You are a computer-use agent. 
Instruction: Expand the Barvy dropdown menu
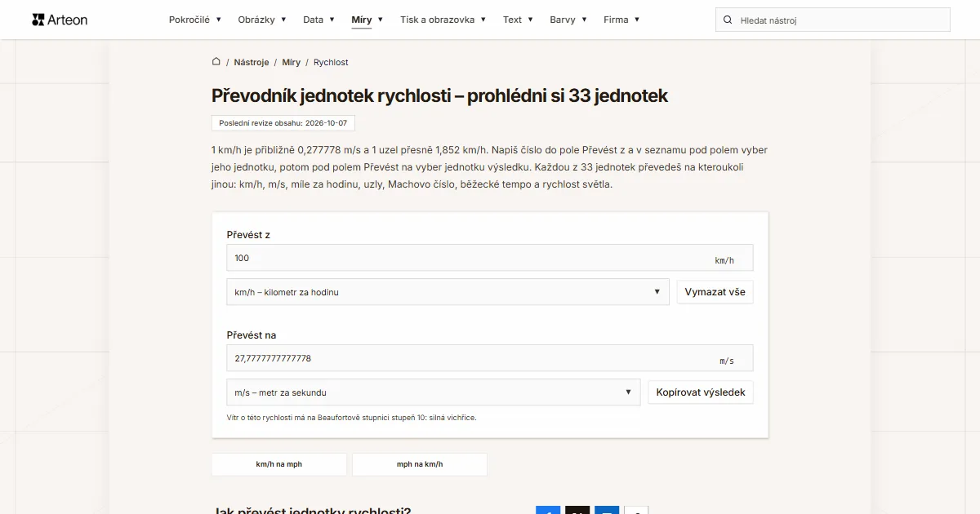tap(568, 20)
